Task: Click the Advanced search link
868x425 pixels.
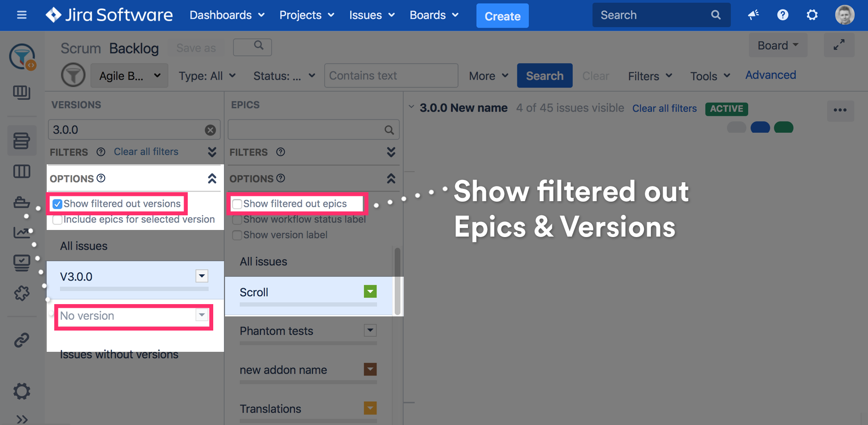Action: click(770, 75)
